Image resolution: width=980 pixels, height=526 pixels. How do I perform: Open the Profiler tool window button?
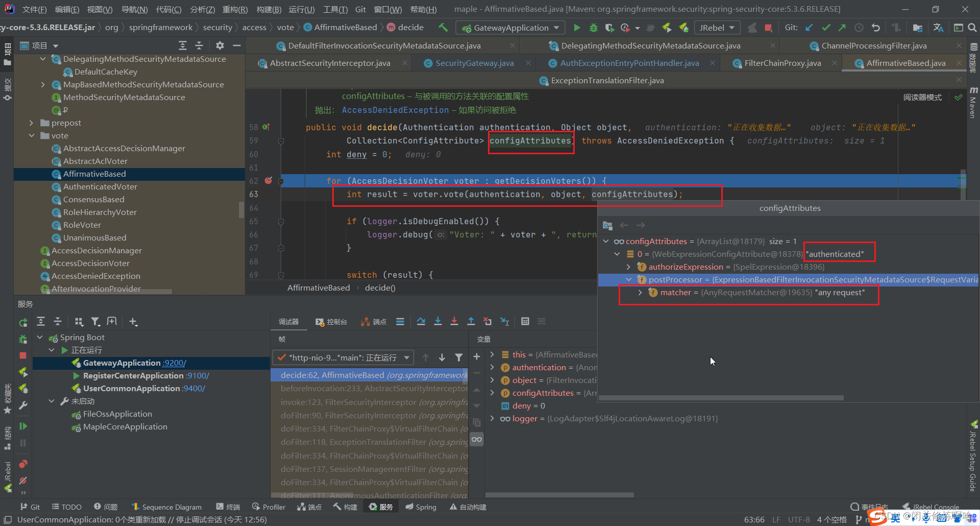268,507
